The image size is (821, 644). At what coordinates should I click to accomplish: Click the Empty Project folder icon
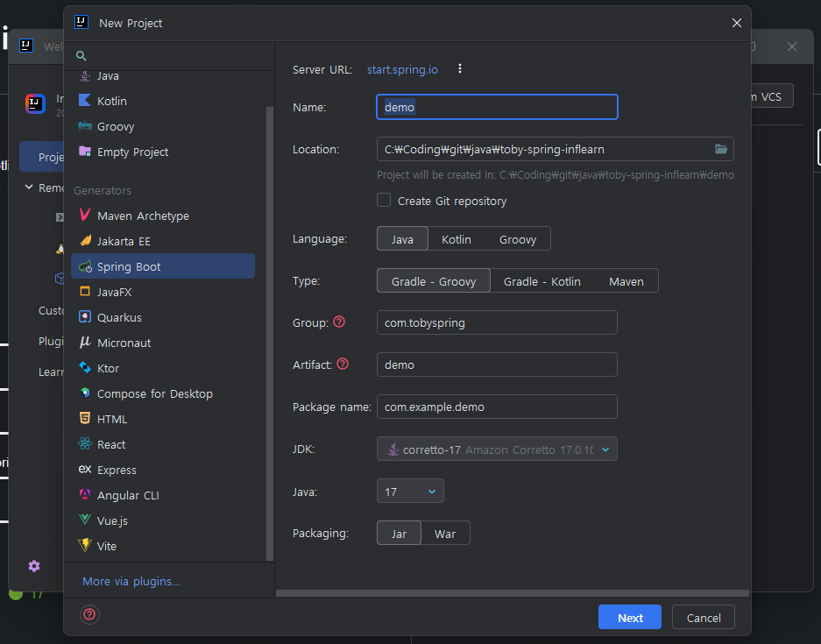85,152
